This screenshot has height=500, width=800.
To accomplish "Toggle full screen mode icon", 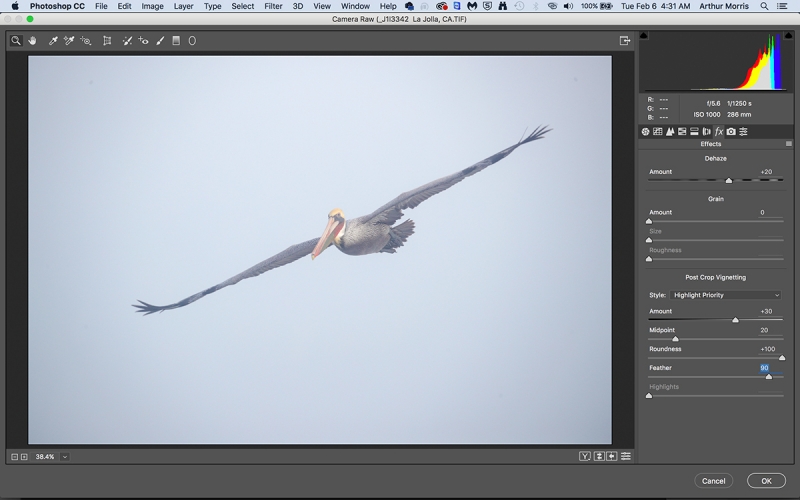I will click(624, 41).
